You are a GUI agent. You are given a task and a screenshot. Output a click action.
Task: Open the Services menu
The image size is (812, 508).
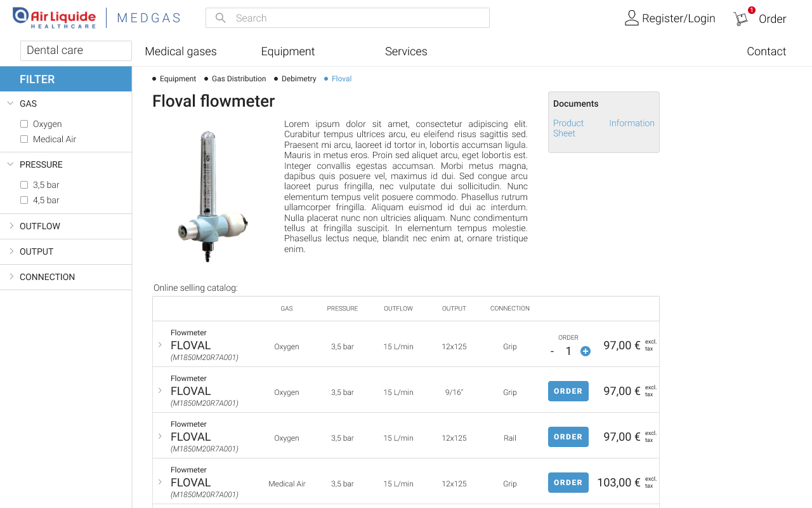click(x=406, y=51)
